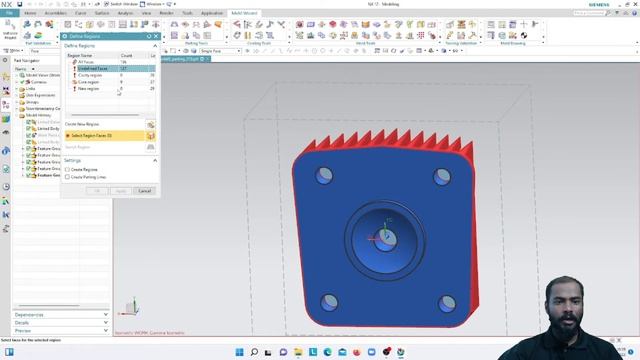Click the Save icon in quick access toolbar
The image size is (640, 360).
click(x=20, y=4)
